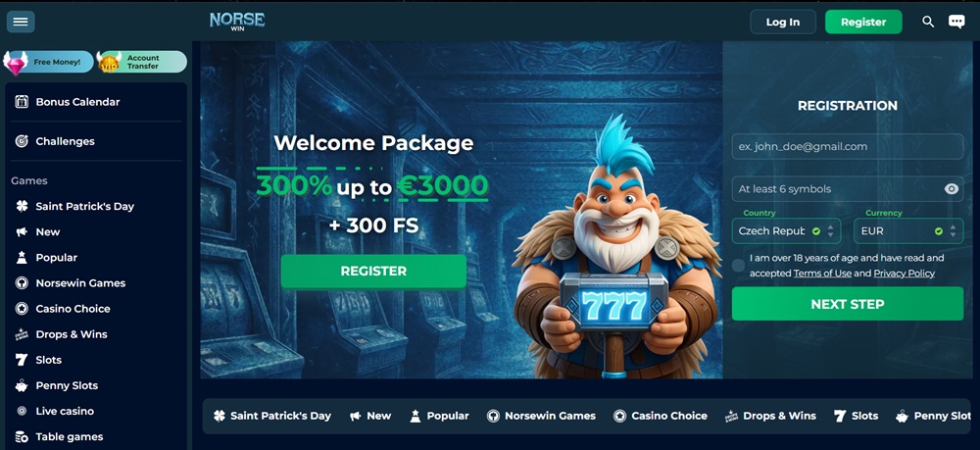Open the hamburger menu icon
Screen dimensions: 980x450
click(x=21, y=22)
